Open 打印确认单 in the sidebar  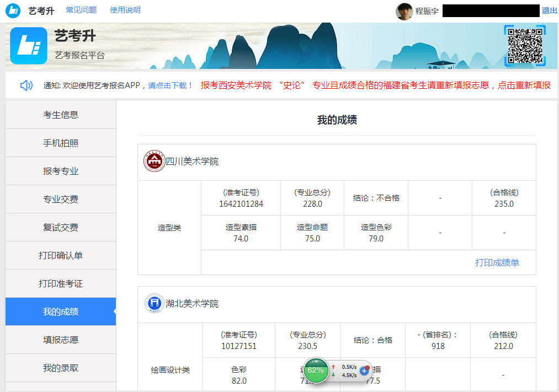(x=61, y=255)
